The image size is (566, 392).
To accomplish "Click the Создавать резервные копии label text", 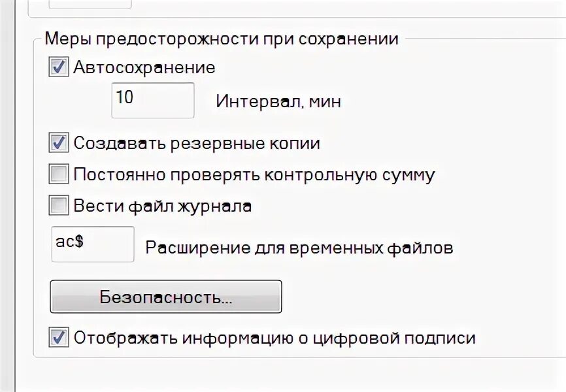I will click(197, 142).
